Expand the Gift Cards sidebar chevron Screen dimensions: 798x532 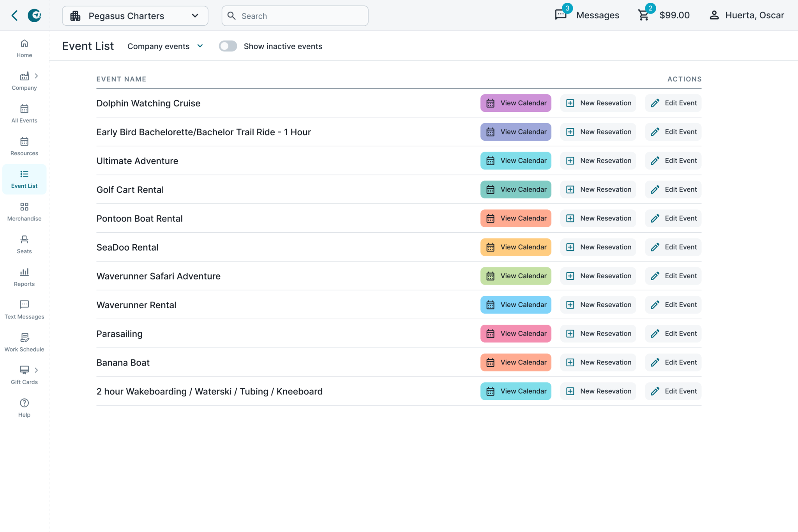[x=37, y=370]
